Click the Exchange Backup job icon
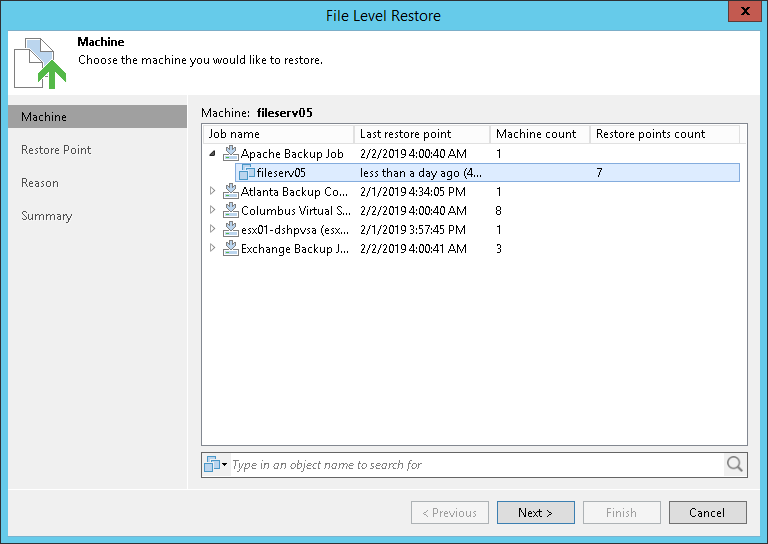The image size is (768, 544). coord(231,249)
